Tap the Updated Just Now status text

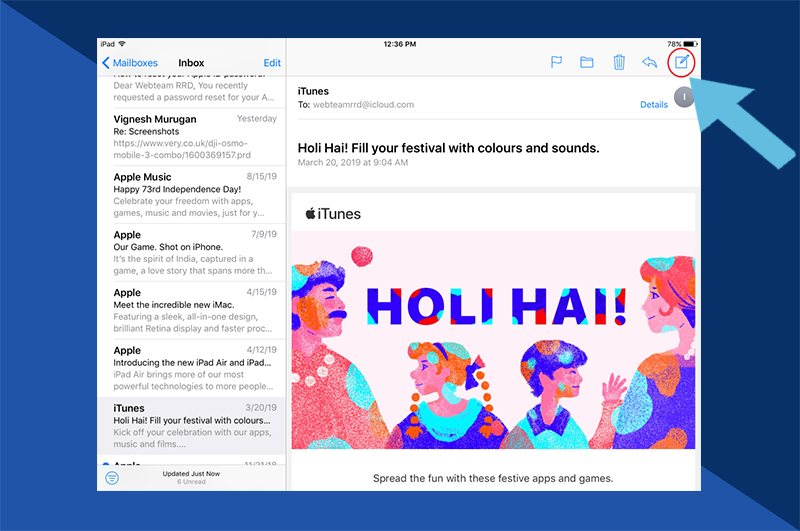(191, 474)
